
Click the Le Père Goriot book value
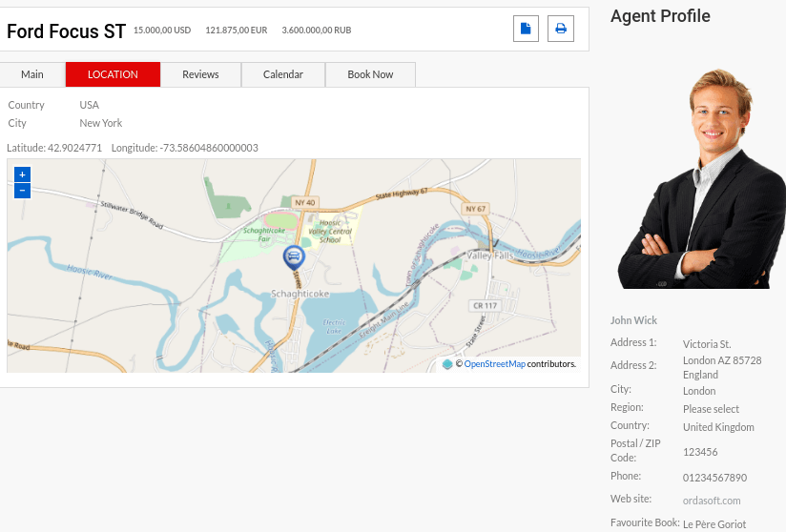click(x=714, y=524)
